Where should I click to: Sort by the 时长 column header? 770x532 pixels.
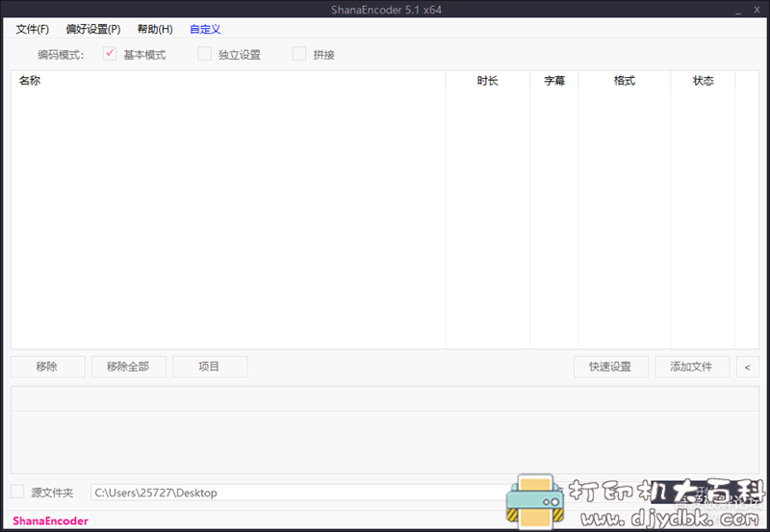488,81
